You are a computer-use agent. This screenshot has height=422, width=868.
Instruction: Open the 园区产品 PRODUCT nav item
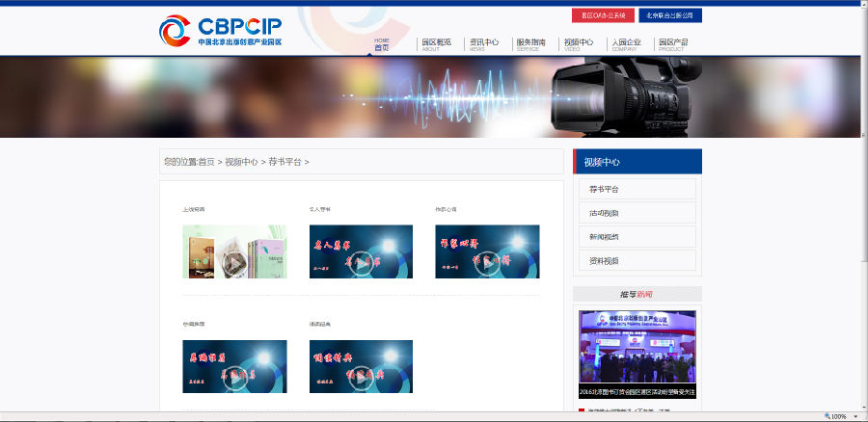point(673,44)
